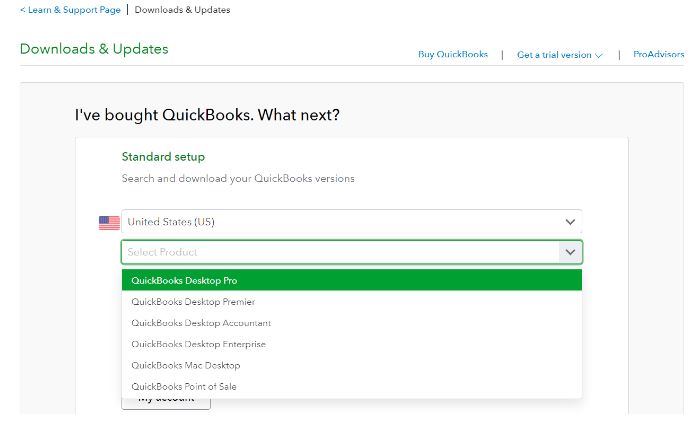
Task: Click the Downloads & Updates page title
Action: (94, 49)
